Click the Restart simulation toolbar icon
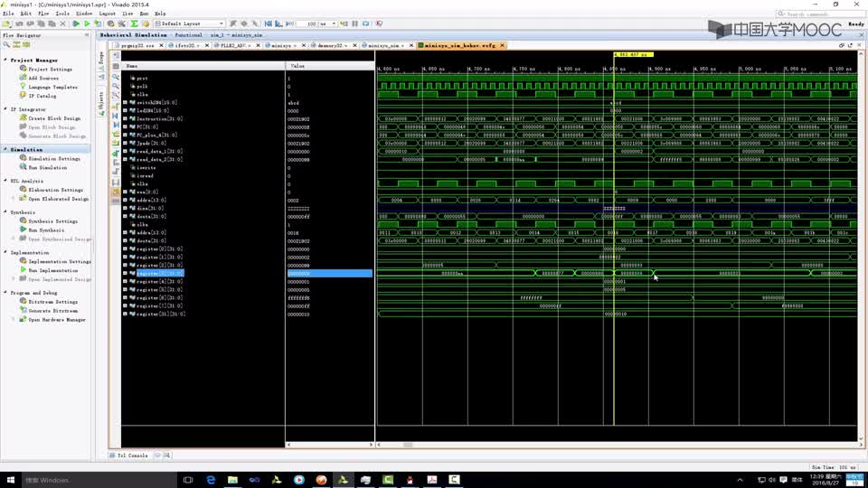The width and height of the screenshot is (868, 488). 268,23
